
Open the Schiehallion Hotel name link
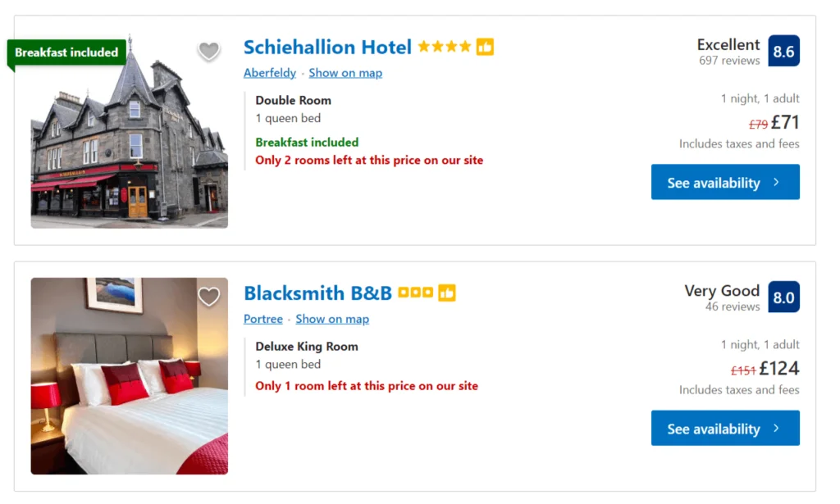point(326,48)
